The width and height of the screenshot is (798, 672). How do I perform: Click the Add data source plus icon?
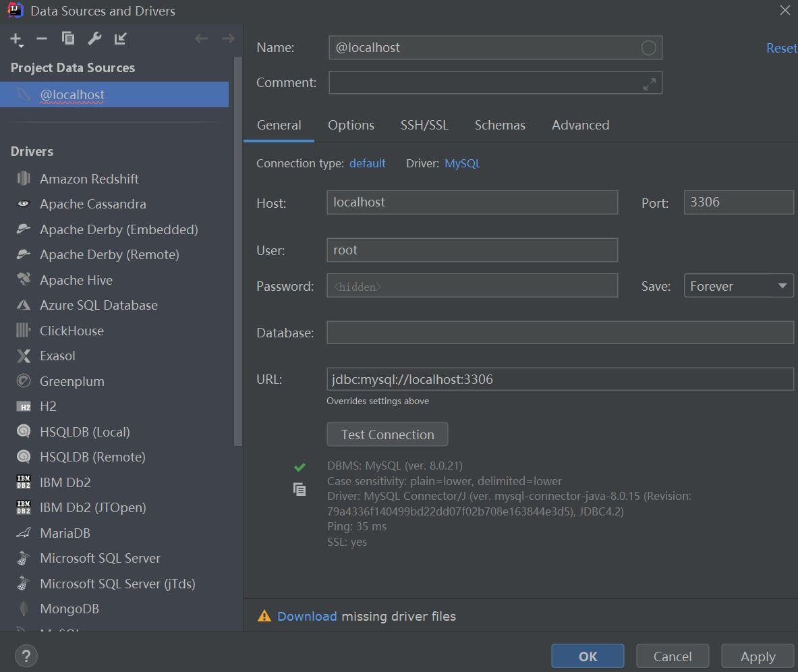16,39
